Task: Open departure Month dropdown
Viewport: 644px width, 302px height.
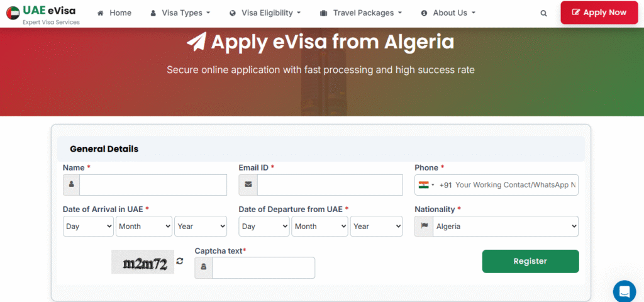Action: point(319,226)
